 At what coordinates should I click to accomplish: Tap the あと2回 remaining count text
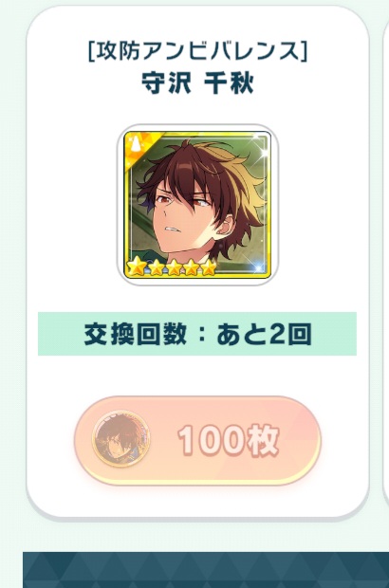[264, 334]
